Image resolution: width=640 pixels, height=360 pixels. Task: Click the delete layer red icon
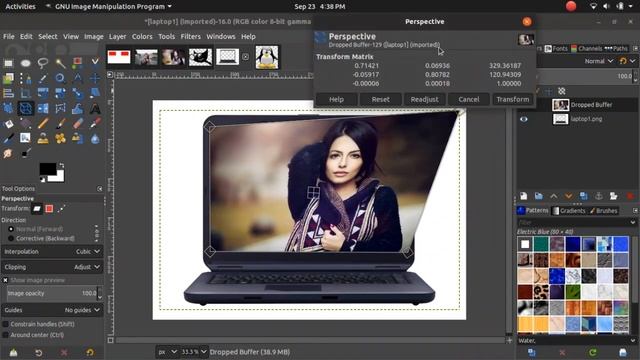pos(630,196)
